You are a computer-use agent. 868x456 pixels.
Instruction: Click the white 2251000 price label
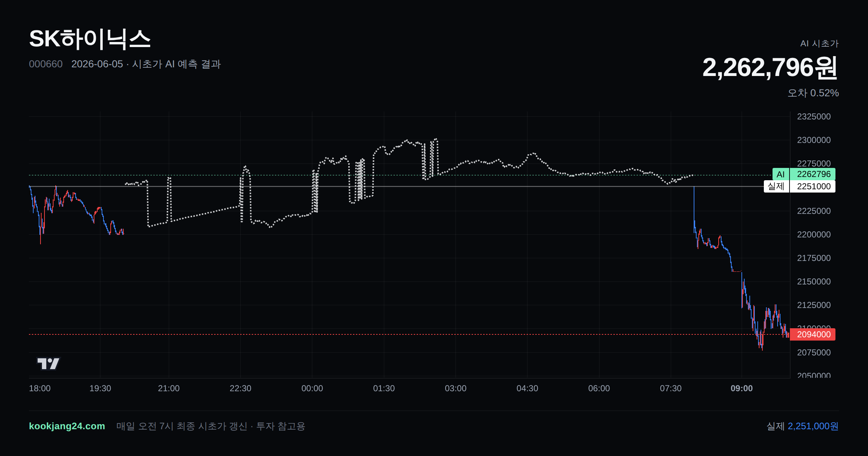click(x=812, y=186)
